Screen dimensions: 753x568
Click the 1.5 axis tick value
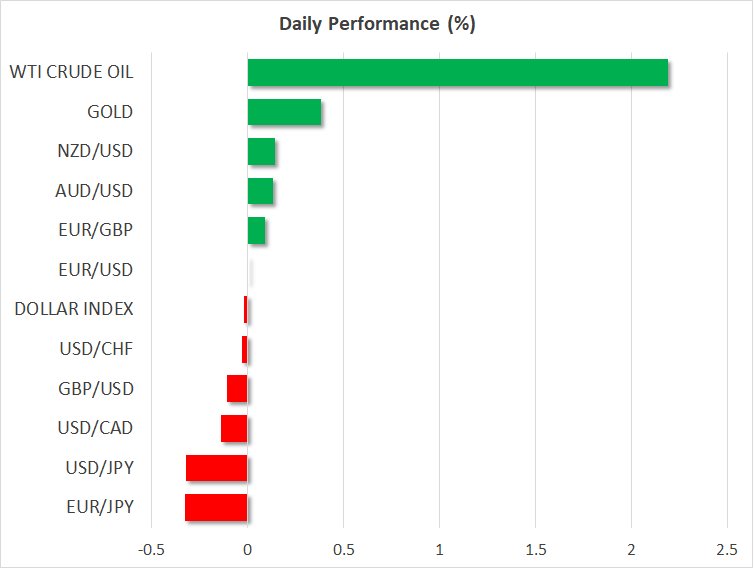[535, 550]
